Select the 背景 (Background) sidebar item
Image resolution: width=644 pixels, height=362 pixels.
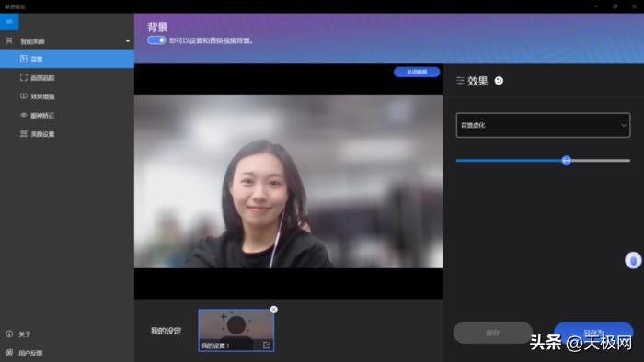(67, 59)
